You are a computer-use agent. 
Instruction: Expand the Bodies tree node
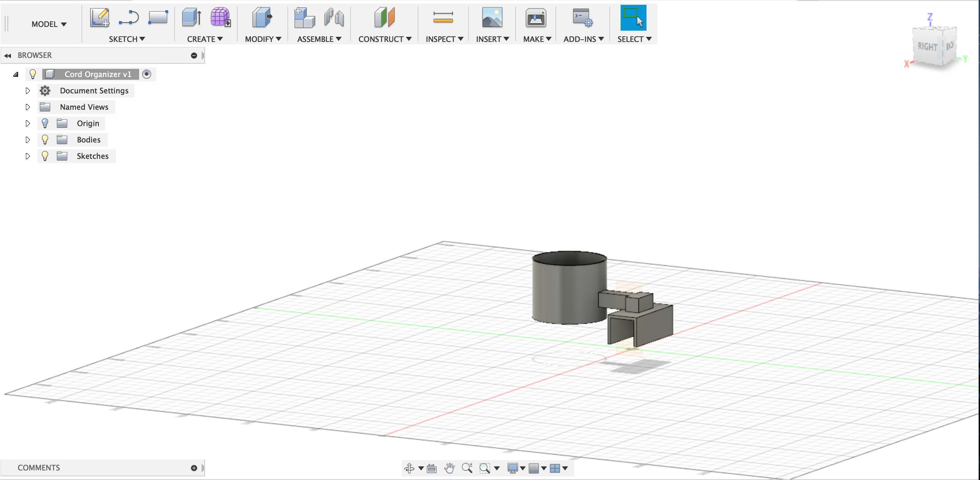tap(27, 139)
